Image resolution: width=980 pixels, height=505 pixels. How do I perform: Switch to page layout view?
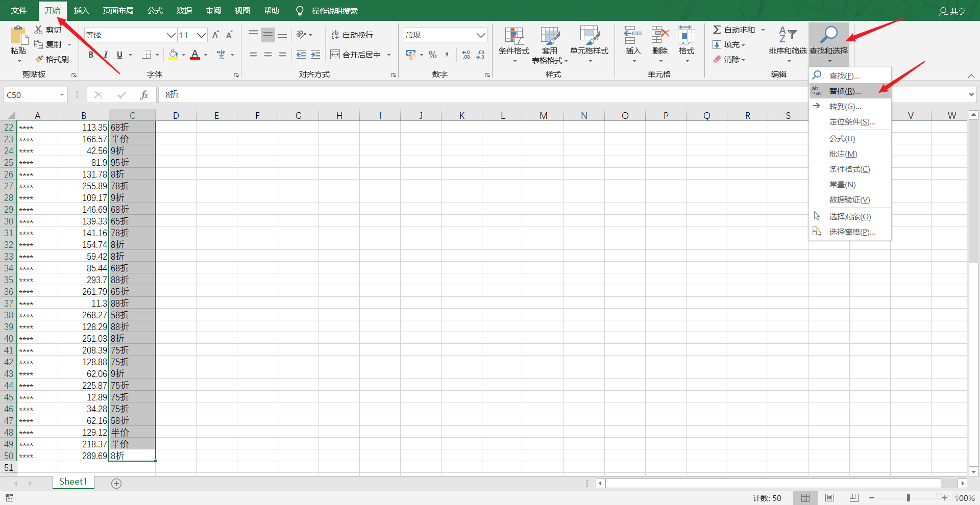[x=830, y=498]
